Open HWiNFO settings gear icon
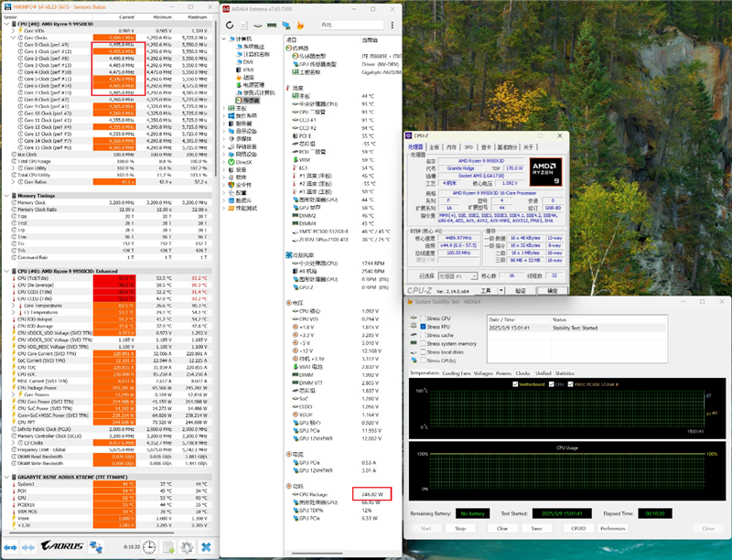Screen dimensions: 732x560 point(187,546)
